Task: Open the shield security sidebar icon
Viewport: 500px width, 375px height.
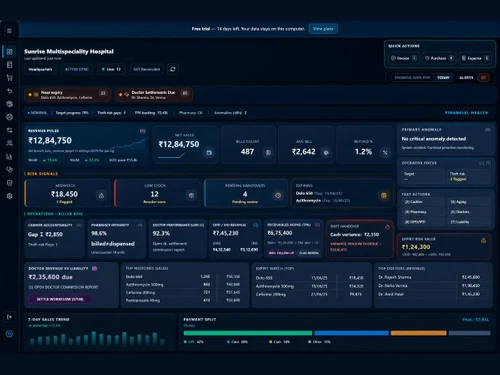Action: coord(9,183)
